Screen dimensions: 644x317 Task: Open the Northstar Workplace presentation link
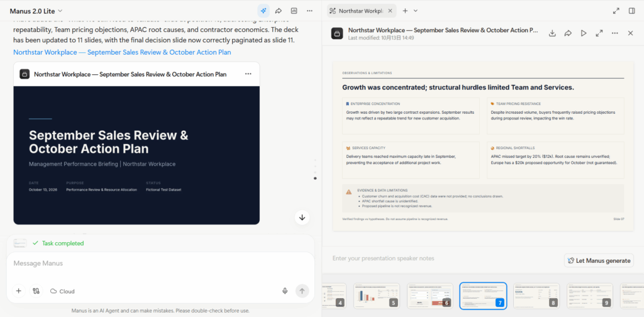pos(122,52)
